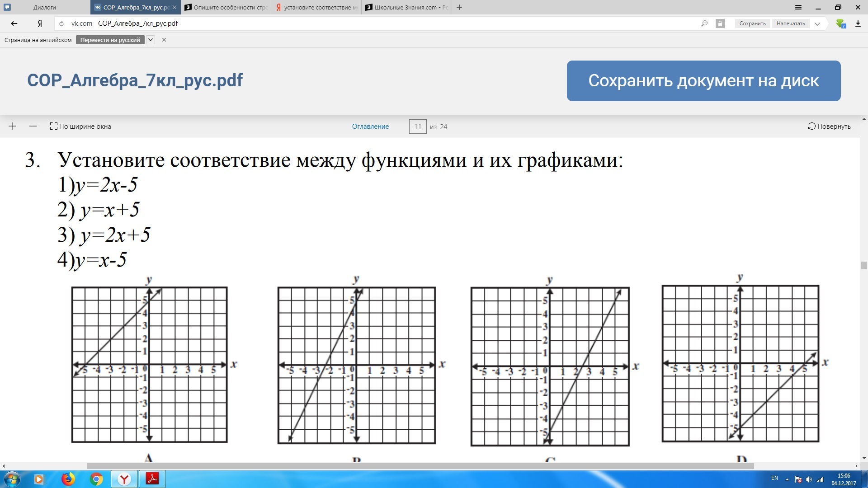
Task: Open the Оглавление link
Action: [370, 127]
